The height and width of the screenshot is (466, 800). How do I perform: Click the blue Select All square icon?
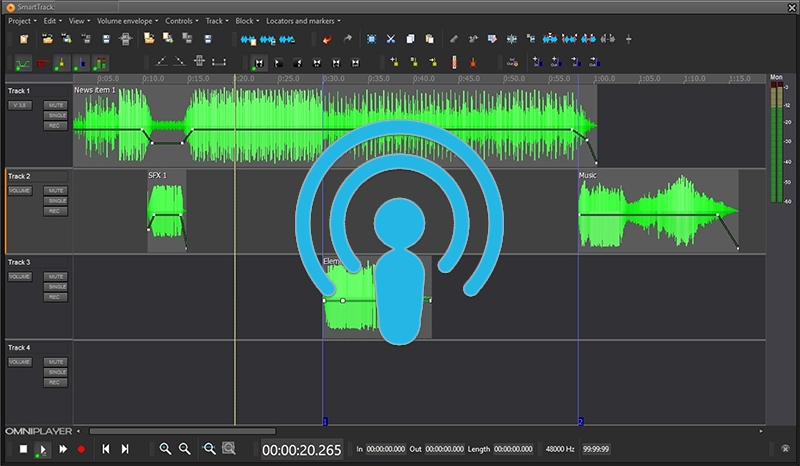[x=371, y=39]
